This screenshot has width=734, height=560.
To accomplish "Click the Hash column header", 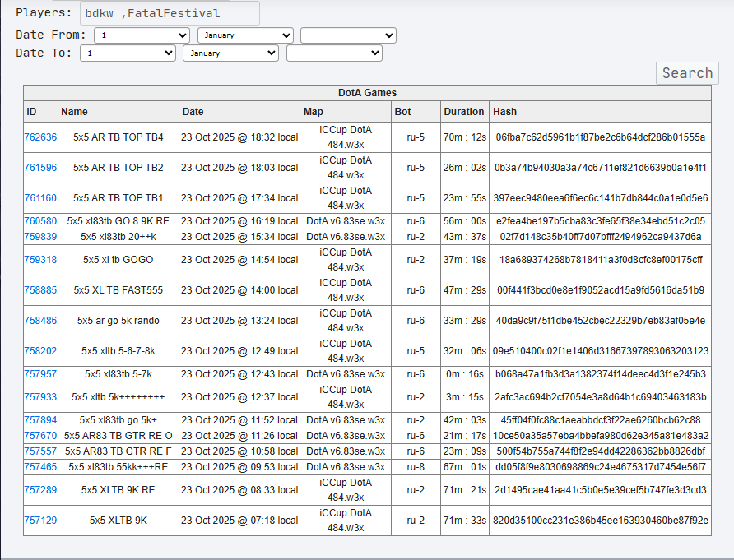I will 600,111.
